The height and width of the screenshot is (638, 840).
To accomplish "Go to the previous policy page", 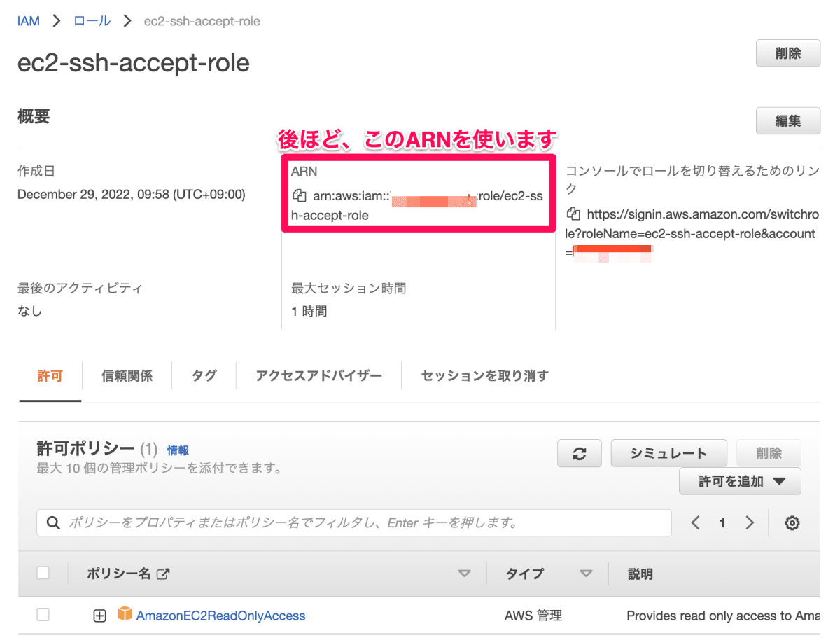I will [695, 522].
